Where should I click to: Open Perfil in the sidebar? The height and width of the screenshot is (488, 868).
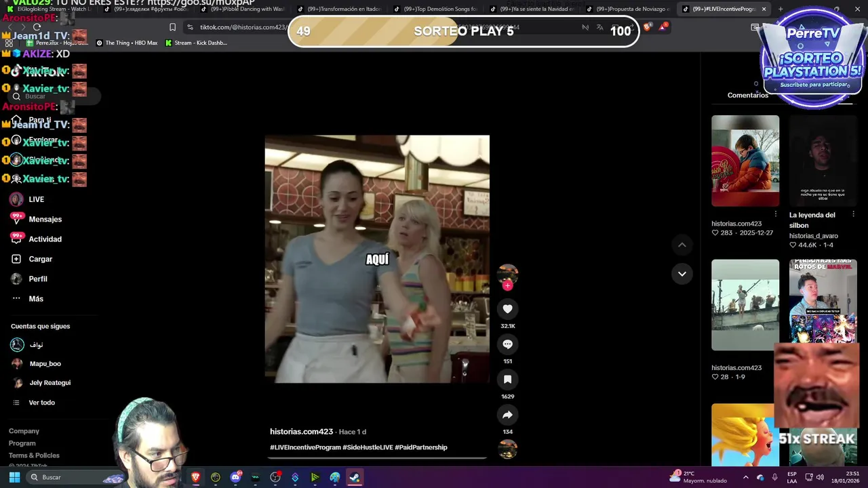tap(38, 279)
